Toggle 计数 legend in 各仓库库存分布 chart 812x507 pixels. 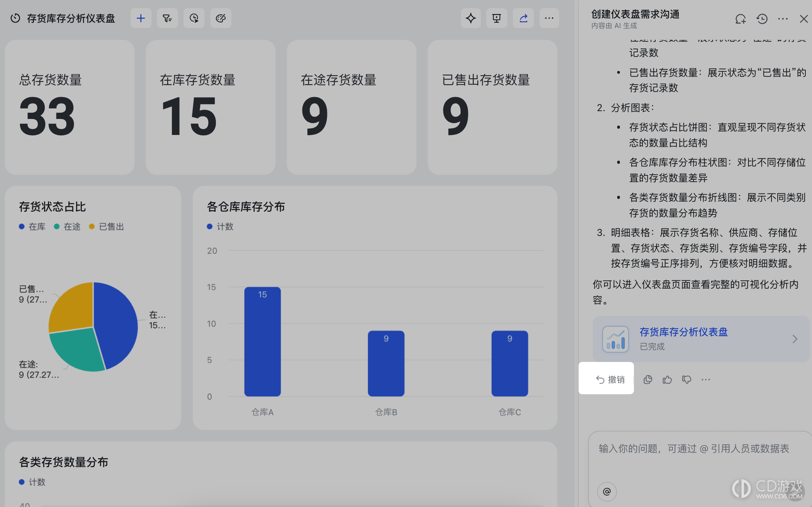[220, 227]
